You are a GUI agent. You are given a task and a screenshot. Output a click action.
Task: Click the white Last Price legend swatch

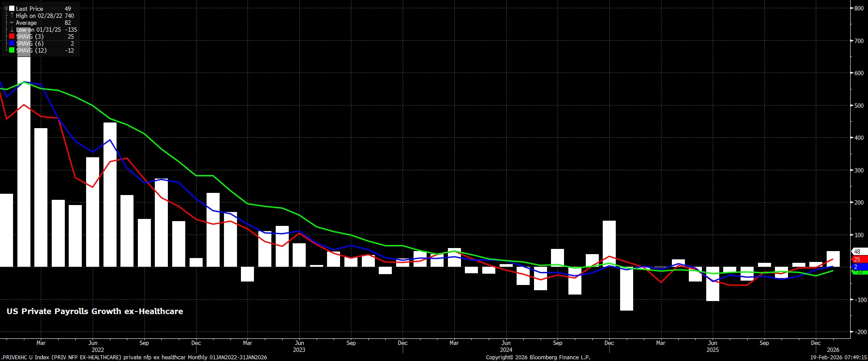coord(12,9)
